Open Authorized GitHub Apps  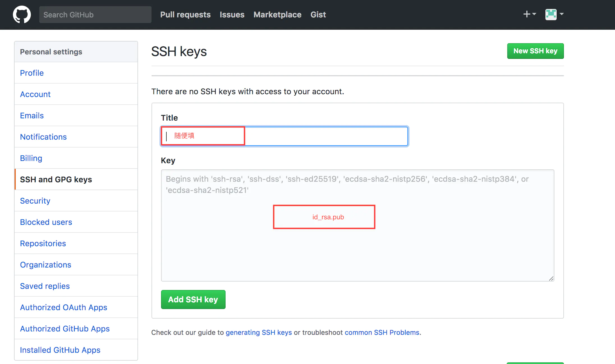(76, 329)
